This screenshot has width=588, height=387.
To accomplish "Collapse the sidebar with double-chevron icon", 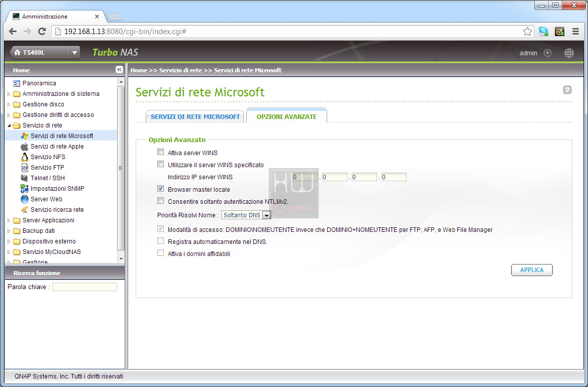I will click(119, 70).
